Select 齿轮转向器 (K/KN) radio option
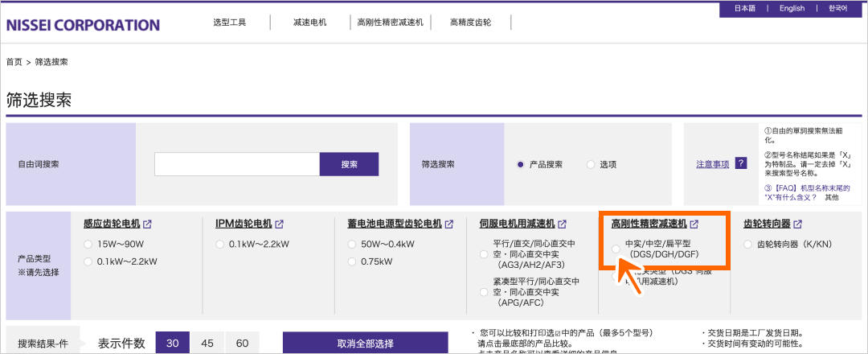868x354 pixels. tap(749, 244)
